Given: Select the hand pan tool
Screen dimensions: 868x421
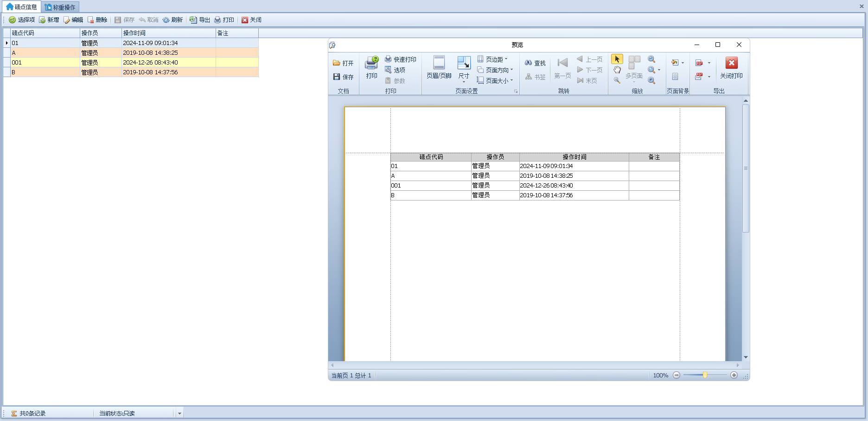Looking at the screenshot, I should click(x=617, y=70).
